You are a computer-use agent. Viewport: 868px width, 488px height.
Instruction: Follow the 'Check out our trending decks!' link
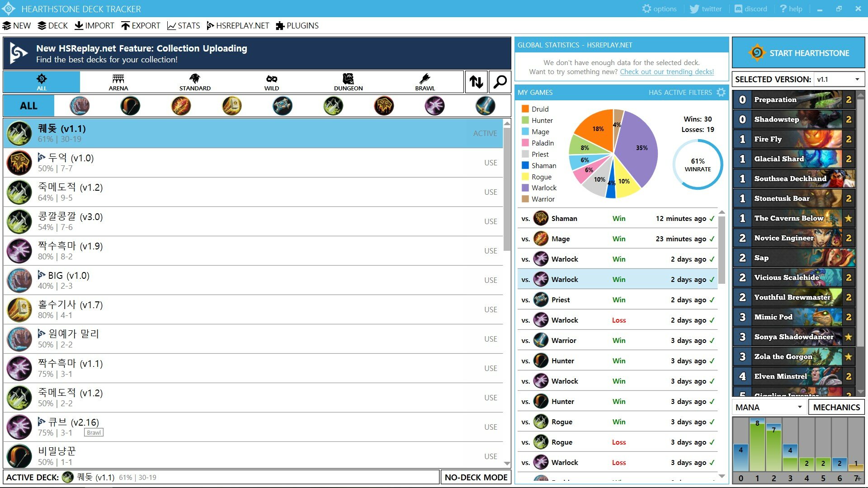[x=667, y=72]
